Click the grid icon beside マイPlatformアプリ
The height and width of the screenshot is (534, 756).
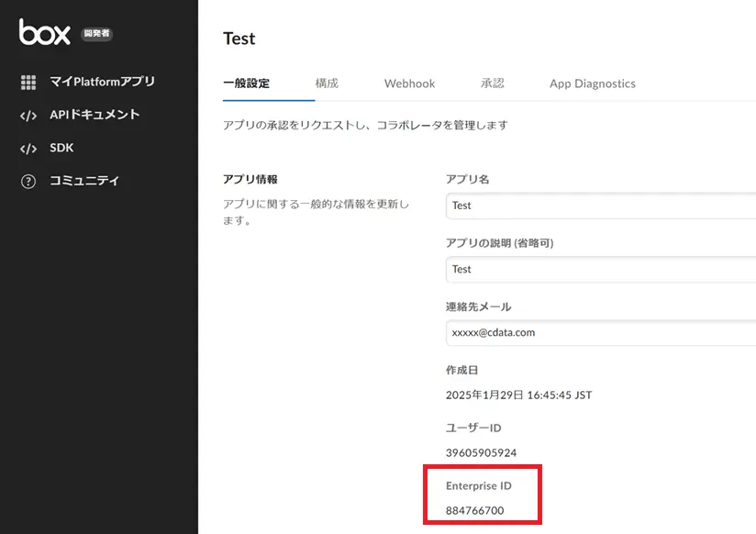[x=28, y=83]
